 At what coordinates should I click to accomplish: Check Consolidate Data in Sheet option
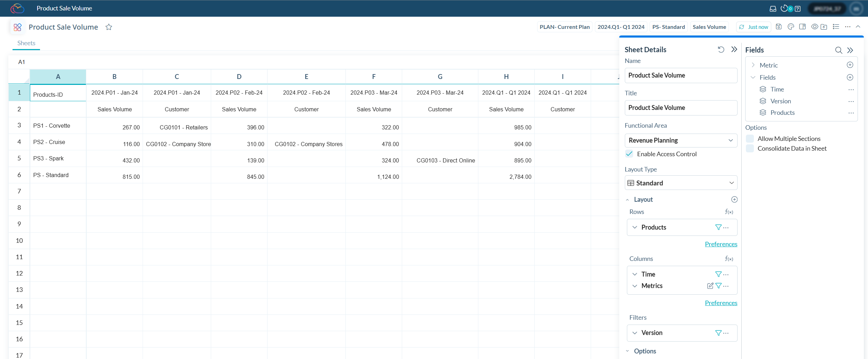point(750,148)
